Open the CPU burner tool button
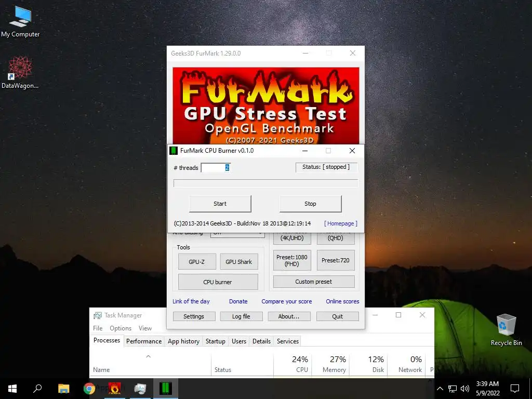 pos(218,282)
